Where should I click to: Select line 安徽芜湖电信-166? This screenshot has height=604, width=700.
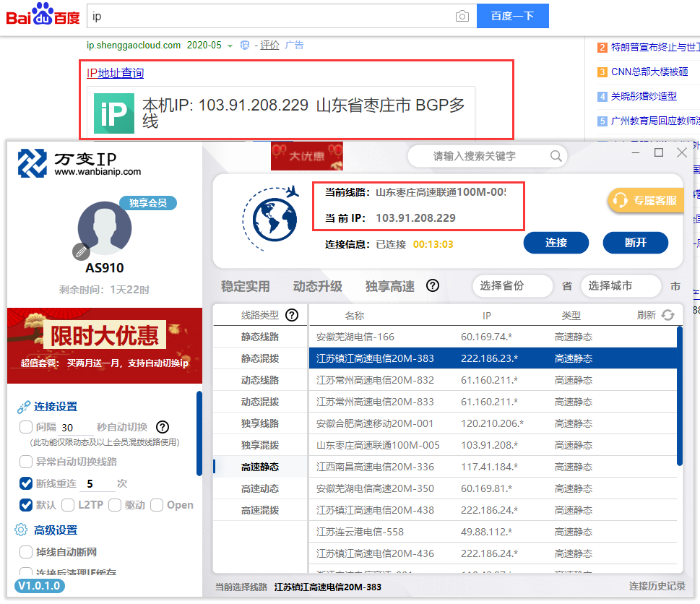click(493, 337)
